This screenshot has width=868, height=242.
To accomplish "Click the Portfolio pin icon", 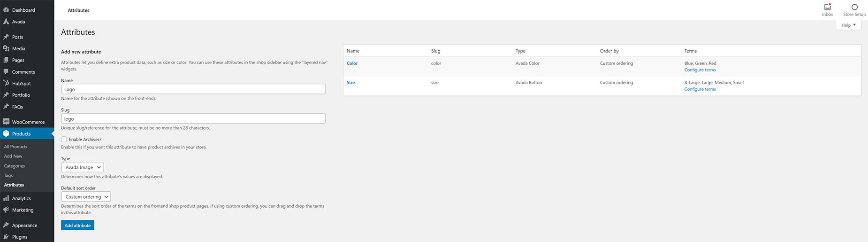I will point(6,95).
